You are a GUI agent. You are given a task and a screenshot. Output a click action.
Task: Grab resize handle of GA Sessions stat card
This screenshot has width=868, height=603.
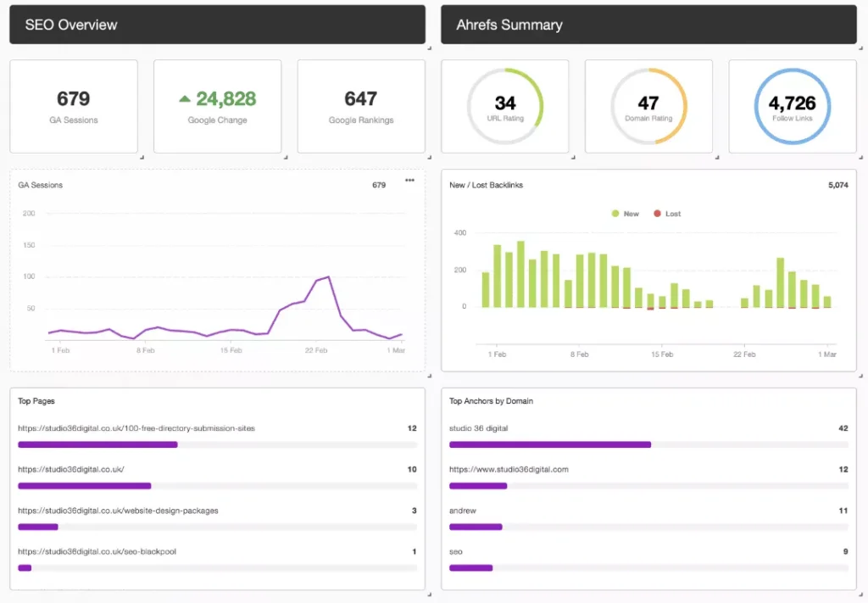pyautogui.click(x=142, y=157)
